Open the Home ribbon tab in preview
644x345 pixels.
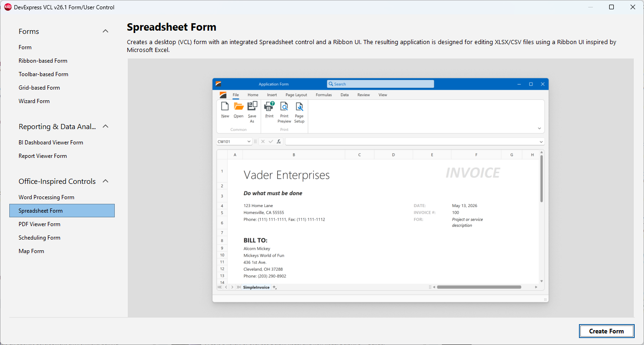tap(253, 95)
